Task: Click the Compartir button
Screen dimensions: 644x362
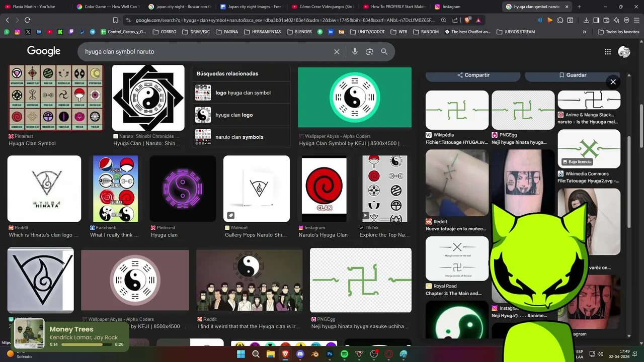Action: [x=473, y=75]
